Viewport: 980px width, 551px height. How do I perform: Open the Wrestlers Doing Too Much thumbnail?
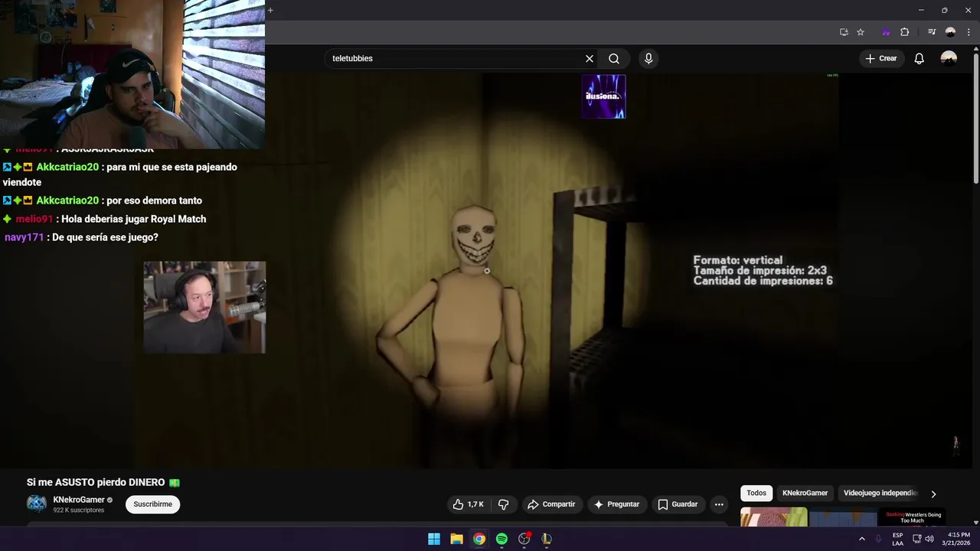[x=912, y=518]
